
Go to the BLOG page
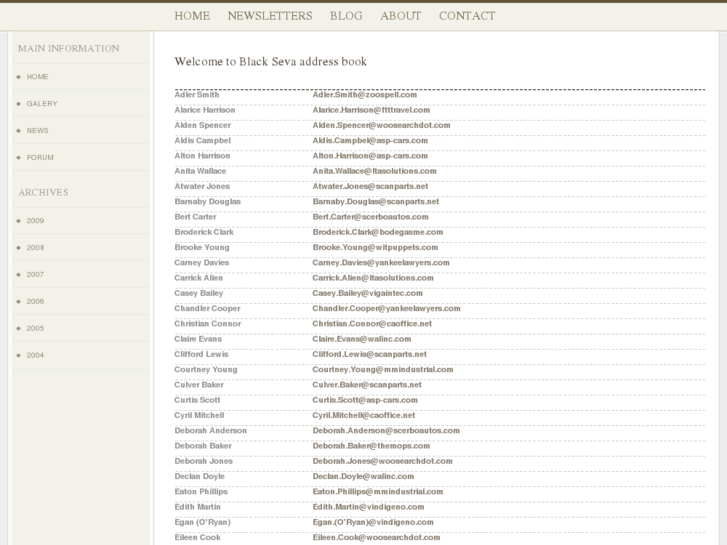tap(346, 16)
